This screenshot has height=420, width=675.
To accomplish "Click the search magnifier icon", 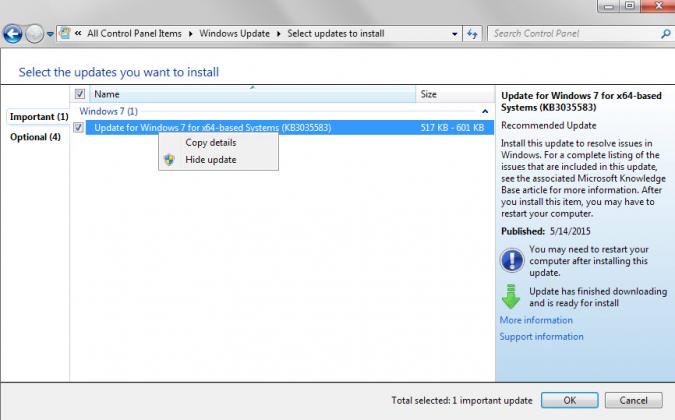I will [665, 33].
